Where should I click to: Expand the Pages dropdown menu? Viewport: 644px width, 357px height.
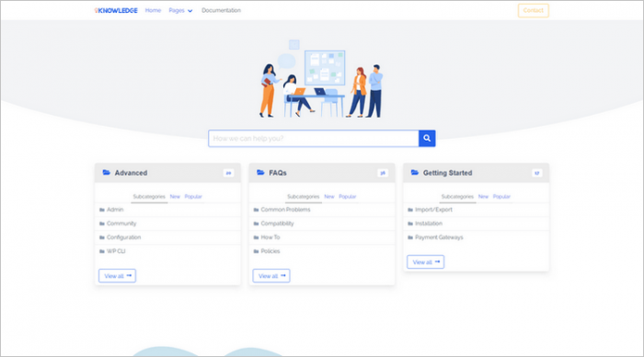[180, 10]
